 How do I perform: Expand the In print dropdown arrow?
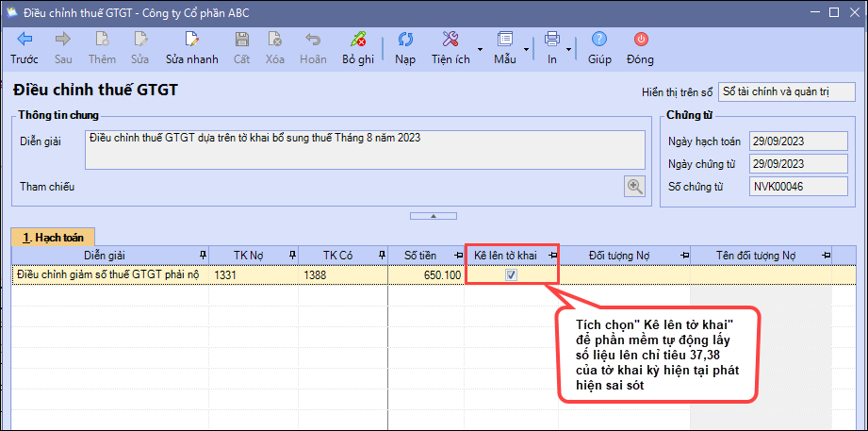(x=571, y=48)
